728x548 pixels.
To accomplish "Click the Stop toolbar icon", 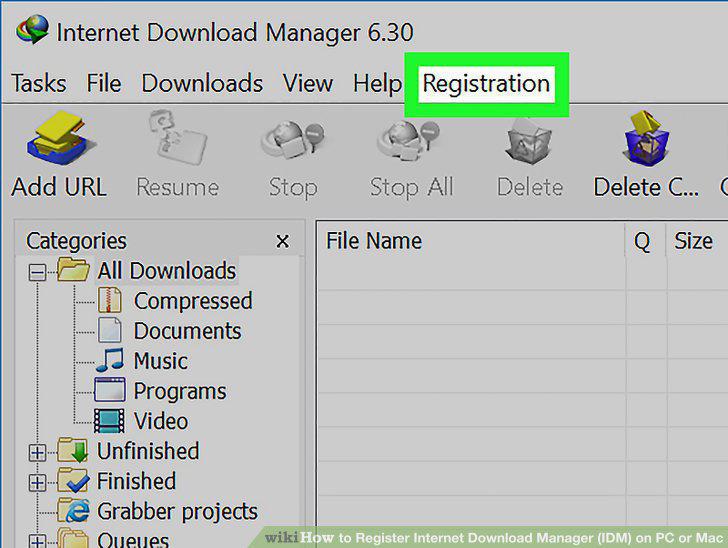I will (292, 139).
